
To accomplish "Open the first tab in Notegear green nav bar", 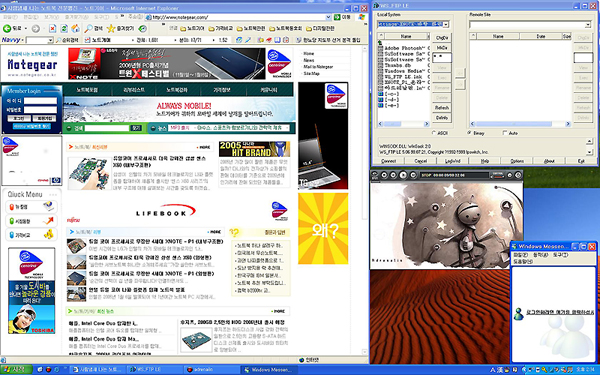I will coord(87,90).
